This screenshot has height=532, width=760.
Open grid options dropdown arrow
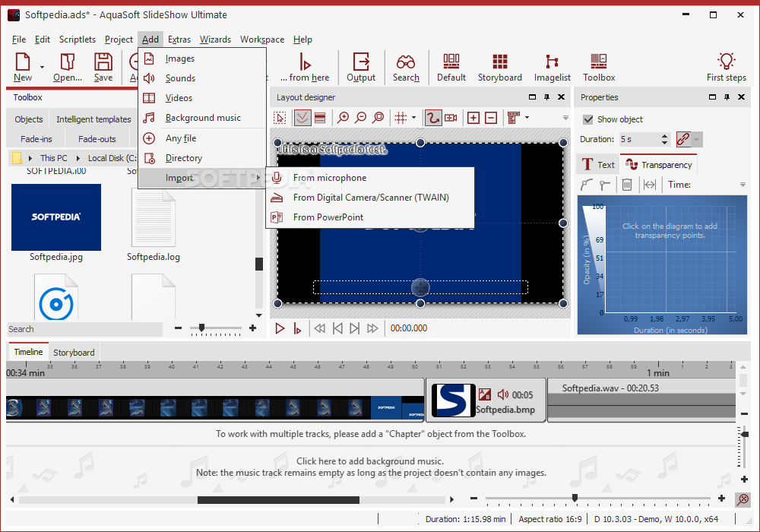coord(413,117)
